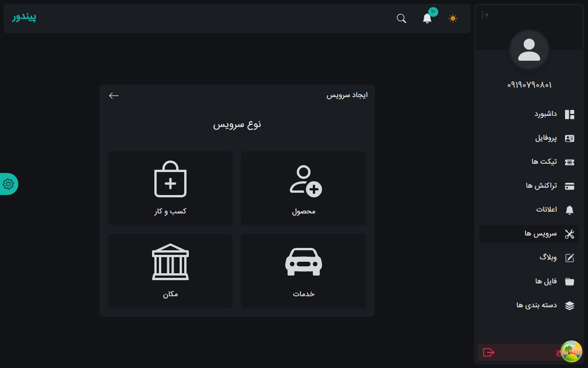Open the تیکت ها menu item
This screenshot has width=588, height=368.
[529, 162]
